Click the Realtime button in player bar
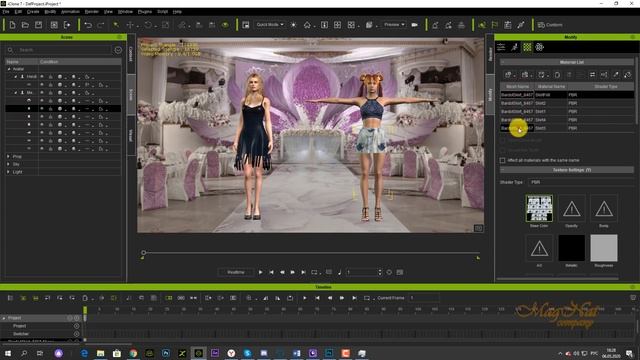Viewport: 640px width, 360px height. point(236,272)
